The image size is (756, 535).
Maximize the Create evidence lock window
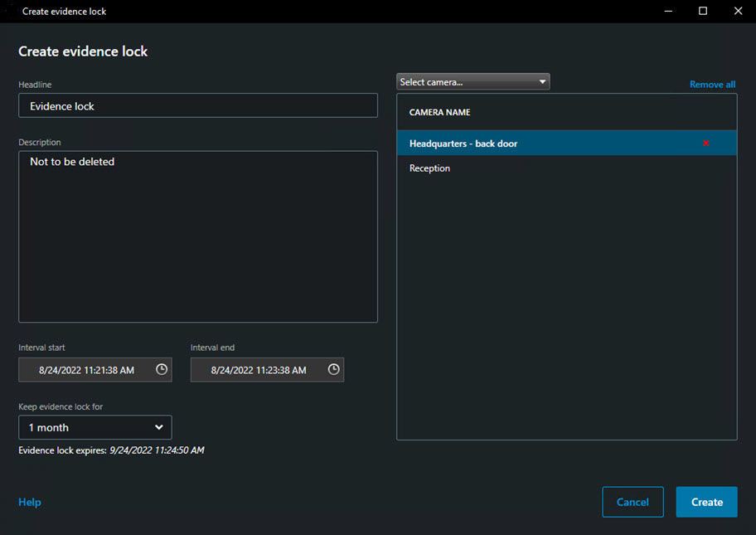(703, 11)
